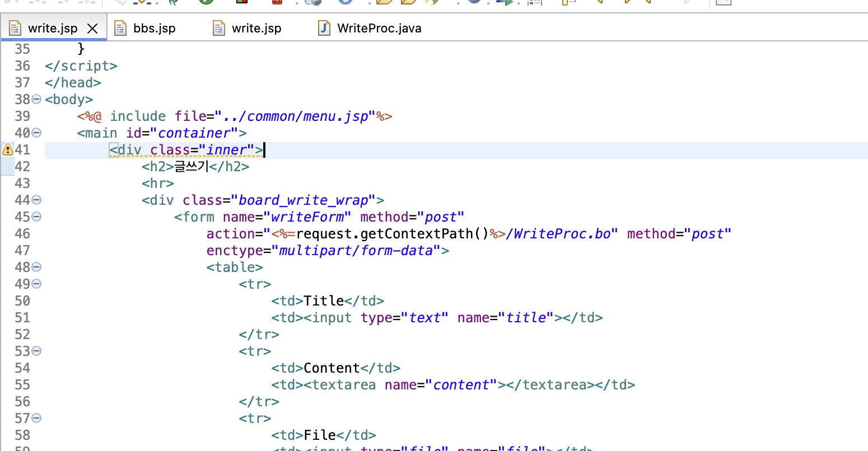Screen dimensions: 868x451
Task: Open the WriteProc.java editor tab
Action: [x=379, y=29]
